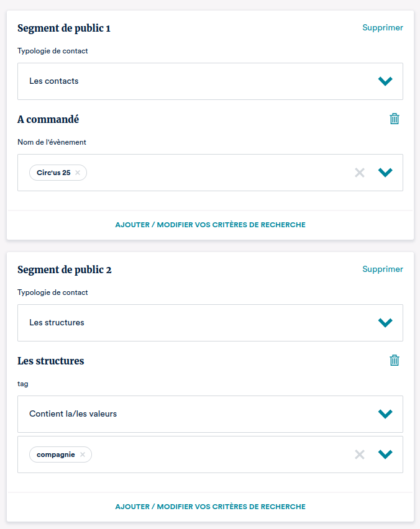Add or modify search criteria for segment 1
The image size is (420, 529).
[210, 225]
